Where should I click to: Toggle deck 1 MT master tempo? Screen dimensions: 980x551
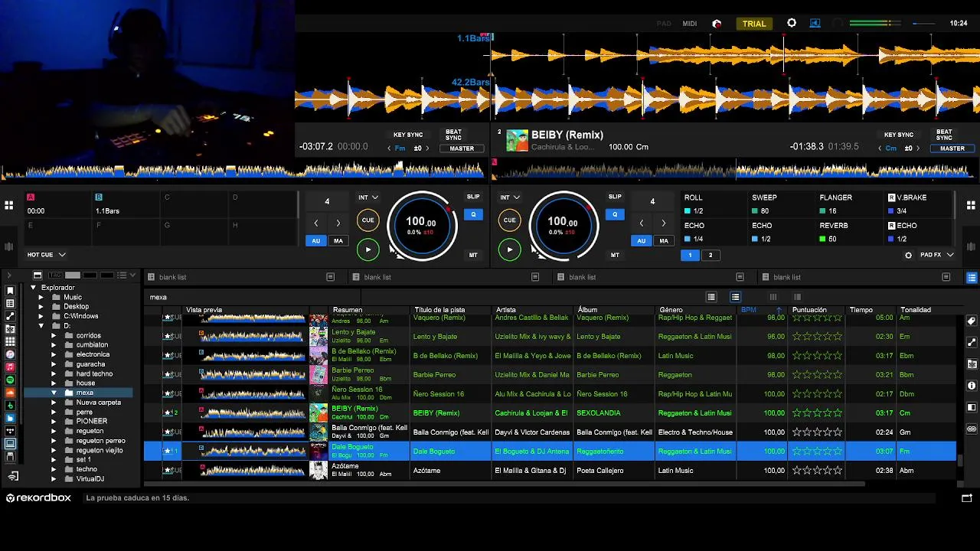[x=473, y=255]
